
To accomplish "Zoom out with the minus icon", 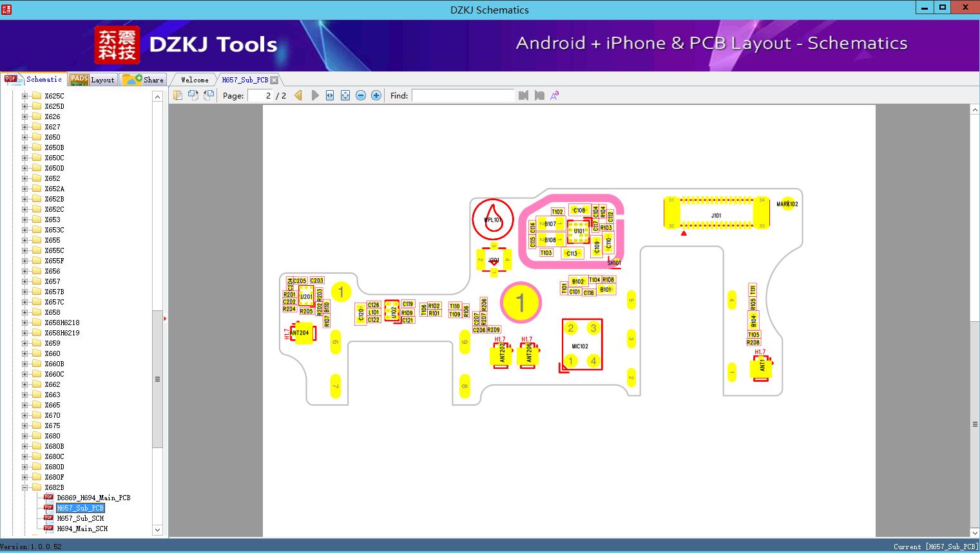I will coord(361,95).
